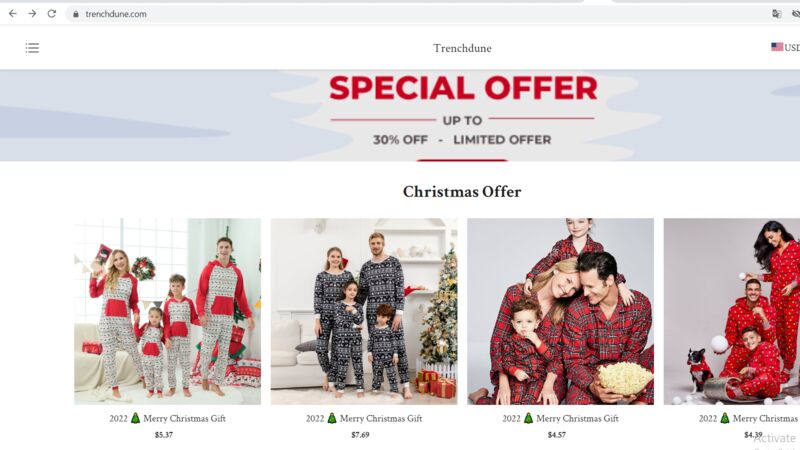This screenshot has height=450, width=800.
Task: Open the translate page icon
Action: pyautogui.click(x=777, y=14)
